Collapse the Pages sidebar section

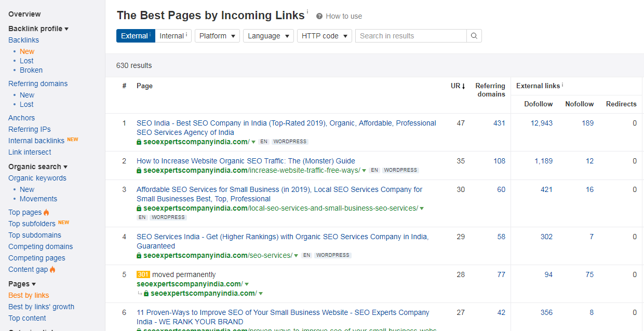22,284
